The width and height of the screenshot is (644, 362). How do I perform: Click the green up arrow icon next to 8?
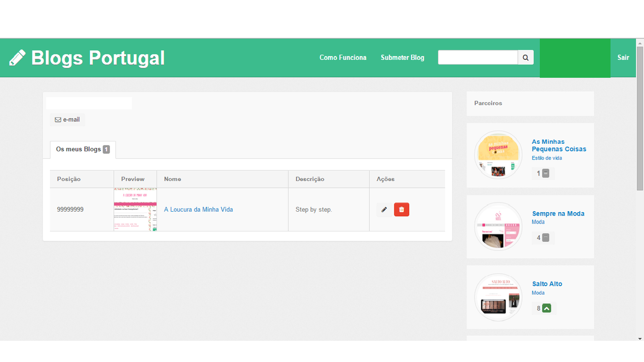point(547,308)
